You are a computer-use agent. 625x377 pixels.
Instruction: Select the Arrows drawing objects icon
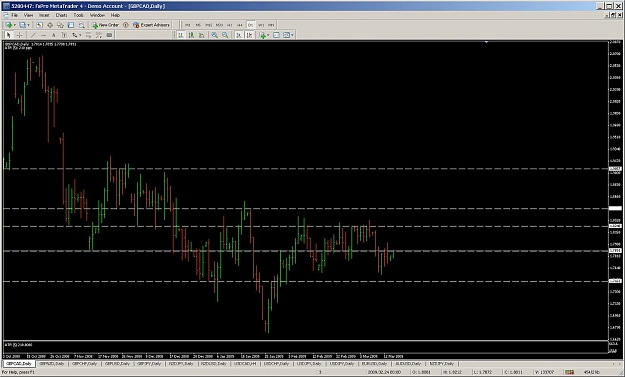[75, 35]
